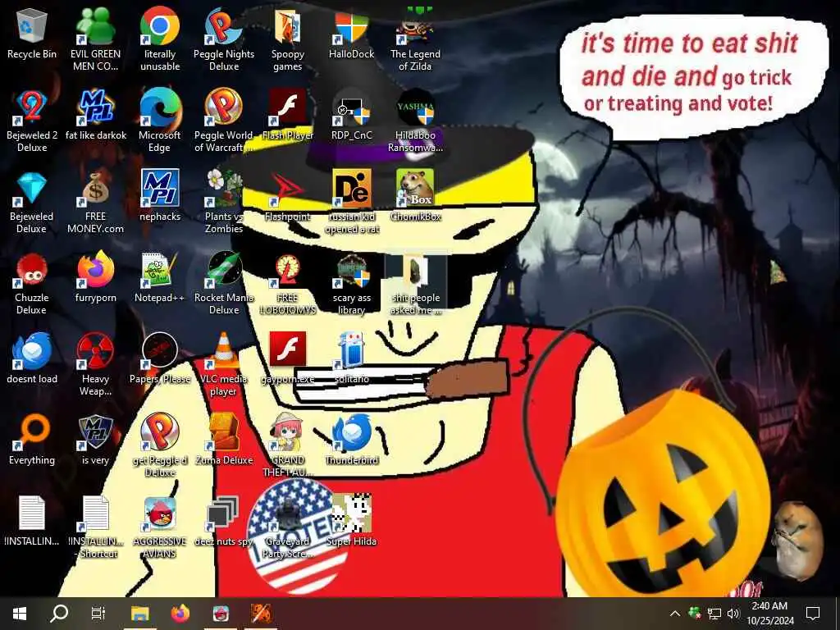Launch AGGRESSIVE AVIANS shortcut

[160, 527]
